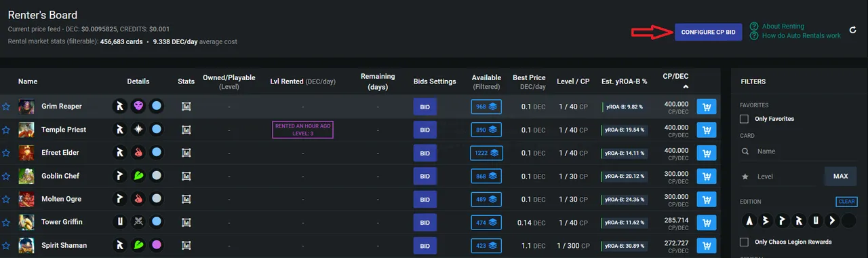Expand Grim Reaper's 968 available listings
This screenshot has width=868, height=258.
click(x=486, y=107)
